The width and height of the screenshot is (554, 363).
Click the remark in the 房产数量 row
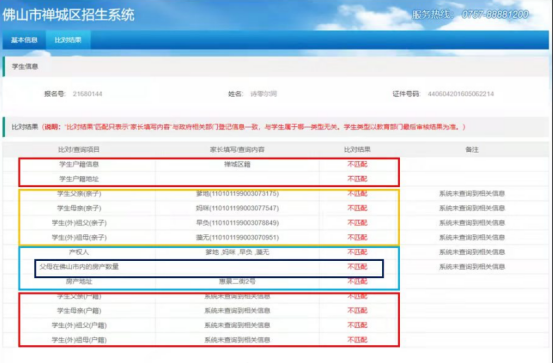[472, 267]
